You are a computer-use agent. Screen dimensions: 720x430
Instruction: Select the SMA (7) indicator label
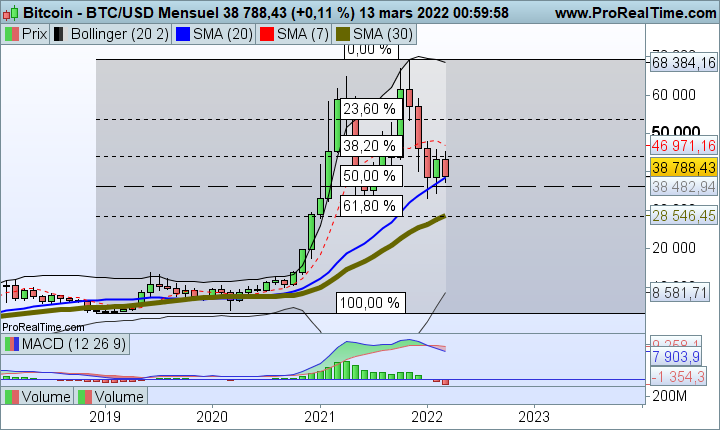click(303, 34)
